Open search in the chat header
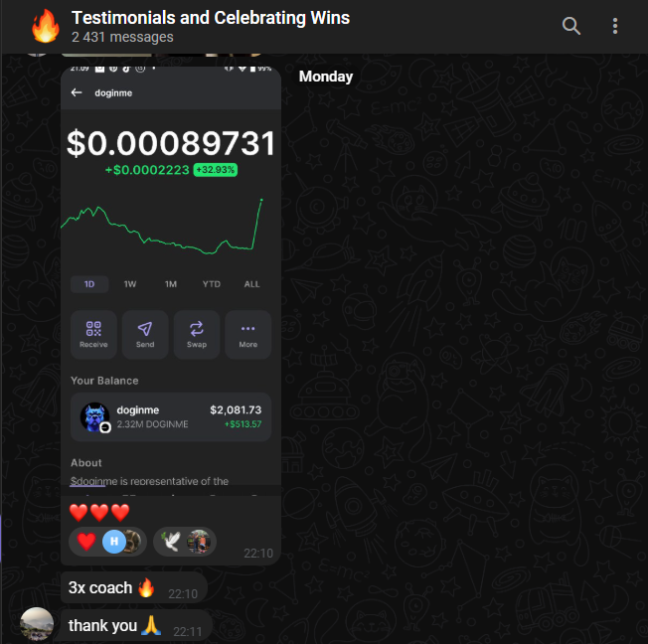This screenshot has width=648, height=644. [x=571, y=26]
